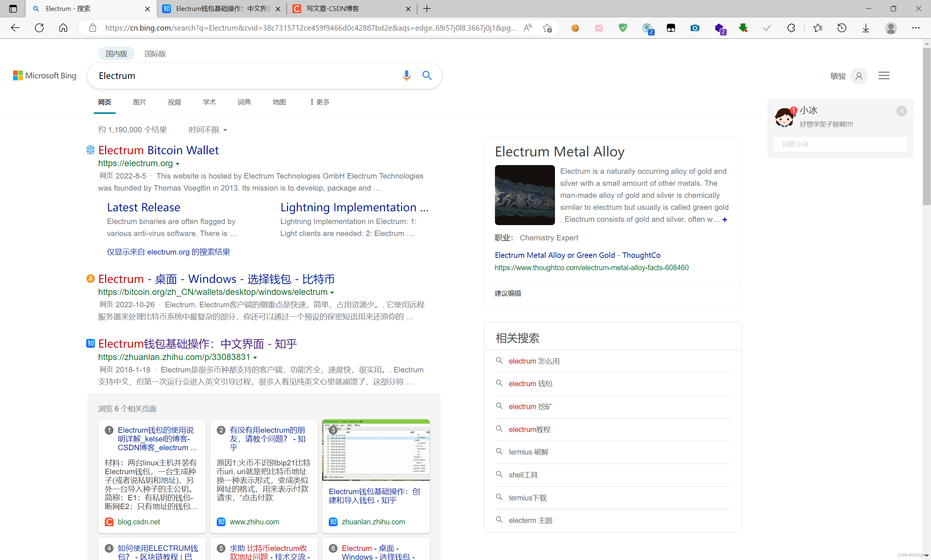931x560 pixels.
Task: Switch to the 学术 tab
Action: pos(209,102)
